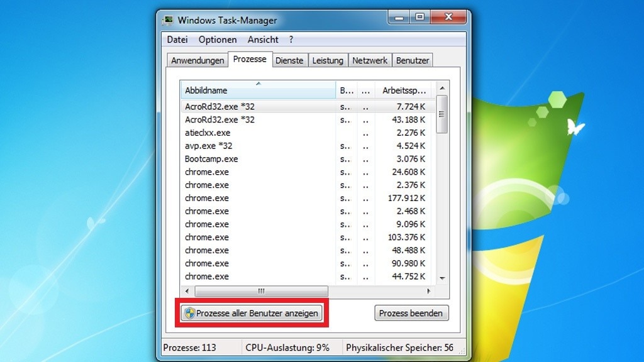Go to the Netzwerk tab
This screenshot has height=362, width=644.
[x=370, y=60]
